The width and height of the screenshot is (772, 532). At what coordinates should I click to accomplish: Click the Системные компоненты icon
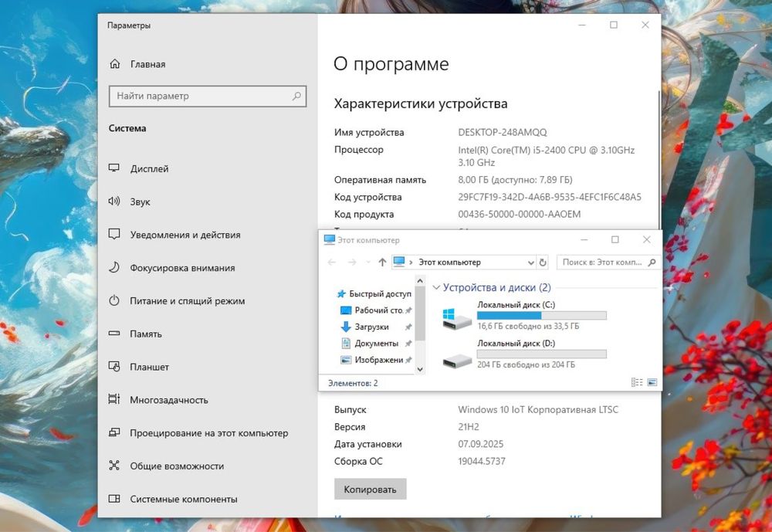point(114,499)
